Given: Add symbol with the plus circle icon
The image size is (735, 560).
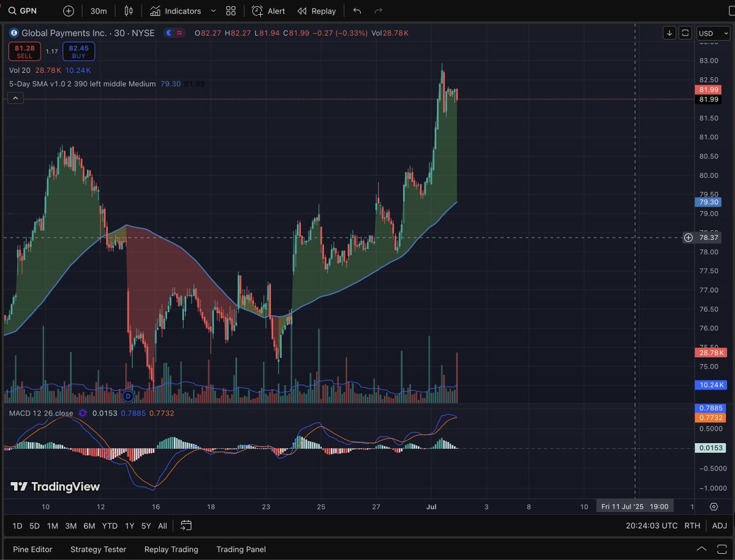Looking at the screenshot, I should click(x=69, y=11).
